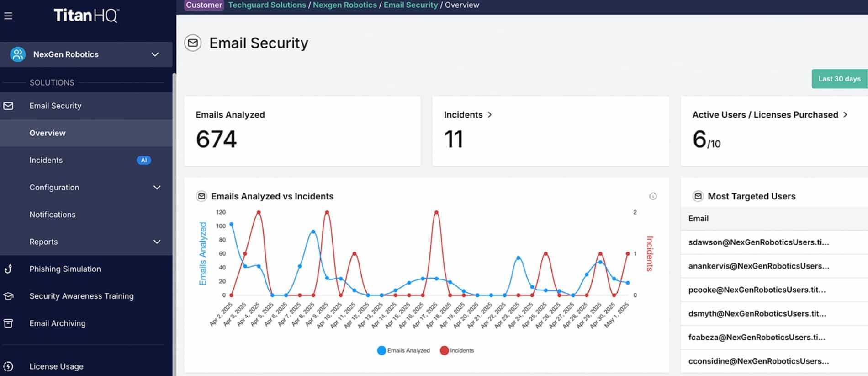The height and width of the screenshot is (376, 868).
Task: Click the License Usage icon
Action: click(x=8, y=367)
